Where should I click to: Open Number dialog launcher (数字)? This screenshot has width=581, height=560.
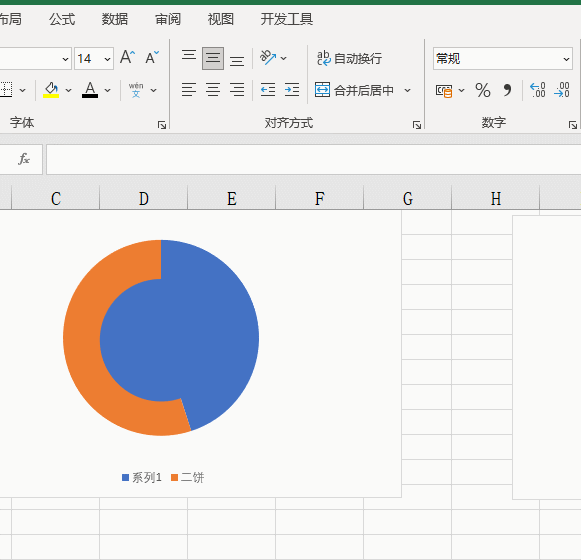572,125
